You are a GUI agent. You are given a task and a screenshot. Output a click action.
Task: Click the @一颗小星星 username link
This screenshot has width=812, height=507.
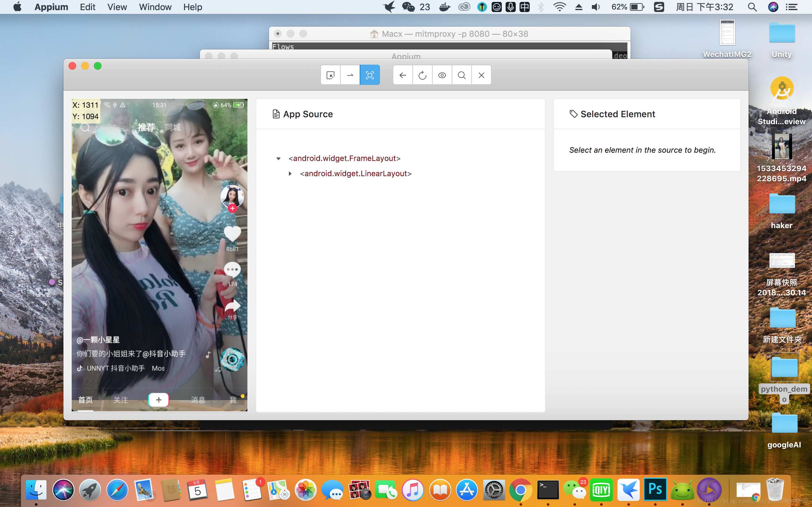(98, 340)
